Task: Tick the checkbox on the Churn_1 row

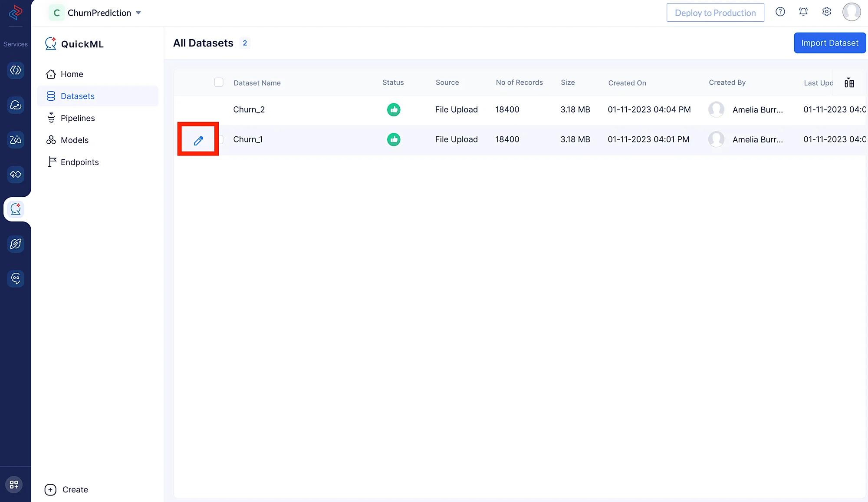Action: click(x=221, y=139)
